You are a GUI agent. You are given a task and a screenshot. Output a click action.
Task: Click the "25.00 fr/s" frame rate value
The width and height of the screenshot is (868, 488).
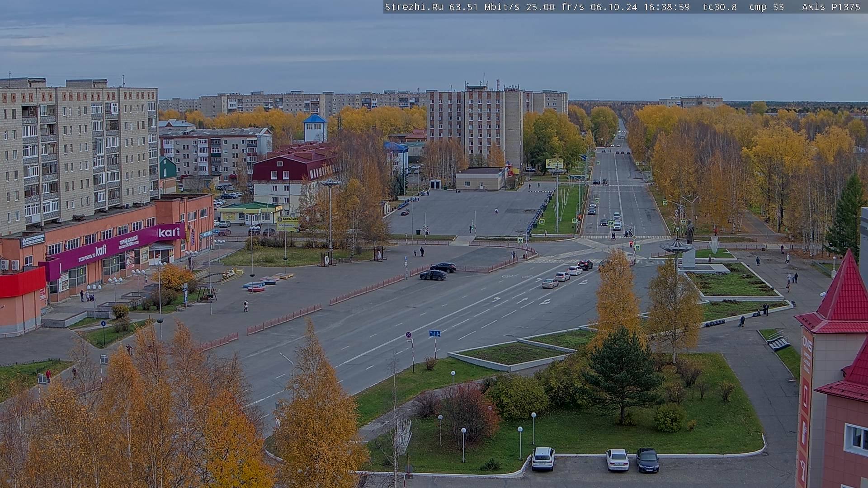click(x=555, y=7)
